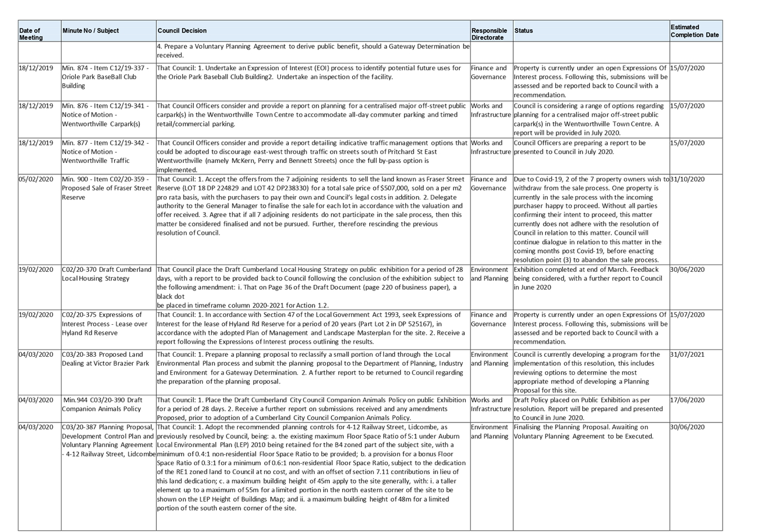Click 'Min. 877' Wentworthville Traffic subject
767x532 pixels.
[x=105, y=152]
